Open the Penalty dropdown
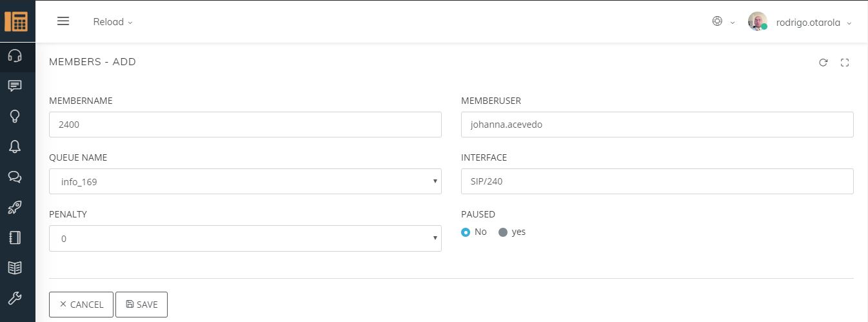 click(245, 238)
